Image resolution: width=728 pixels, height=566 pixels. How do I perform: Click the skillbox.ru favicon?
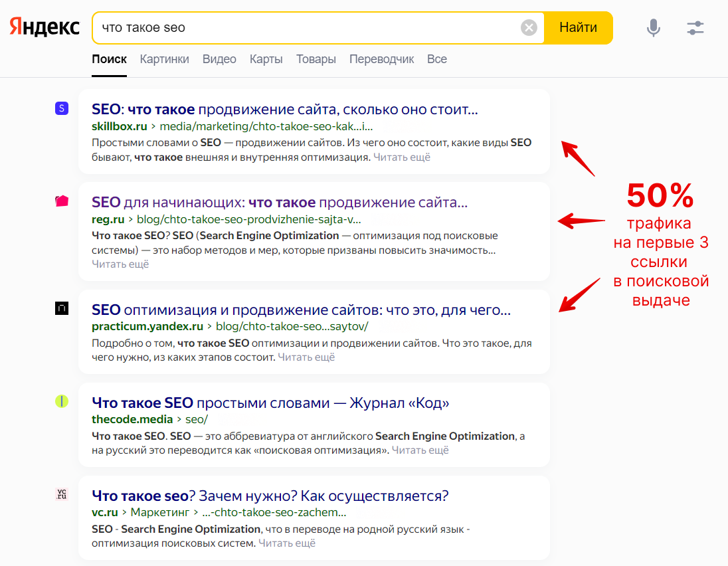[x=62, y=108]
